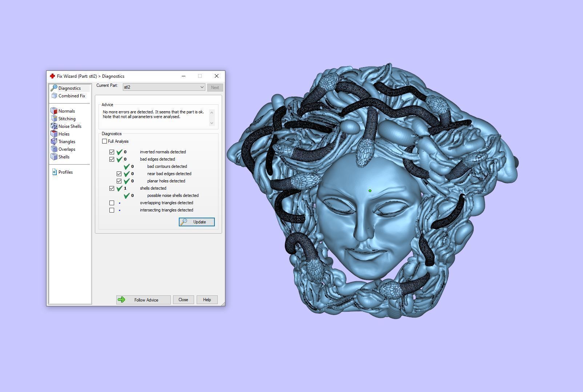Switch to the Diagnostics page
Screen dimensions: 583x392
(x=69, y=88)
